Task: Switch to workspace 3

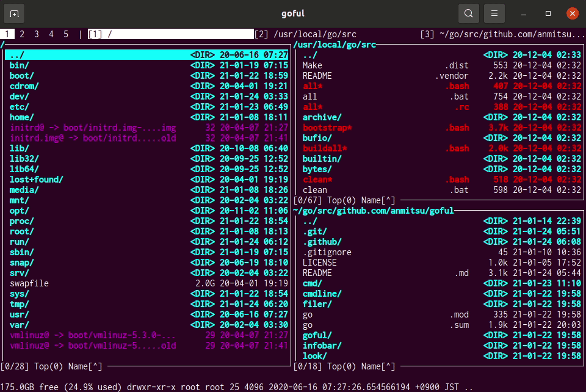Action: 37,34
